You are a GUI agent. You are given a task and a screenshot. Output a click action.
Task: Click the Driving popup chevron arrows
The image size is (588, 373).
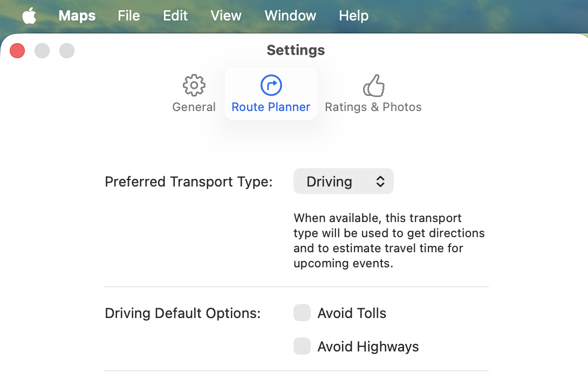(x=380, y=182)
